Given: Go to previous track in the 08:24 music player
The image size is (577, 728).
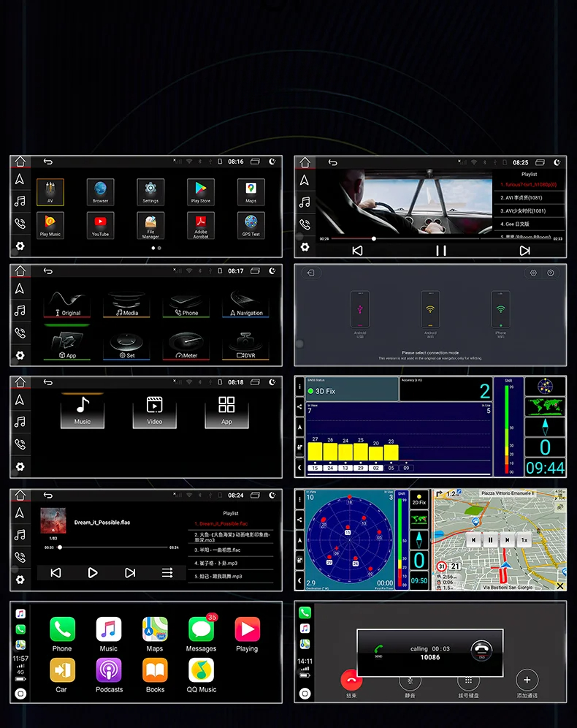Looking at the screenshot, I should 56,573.
